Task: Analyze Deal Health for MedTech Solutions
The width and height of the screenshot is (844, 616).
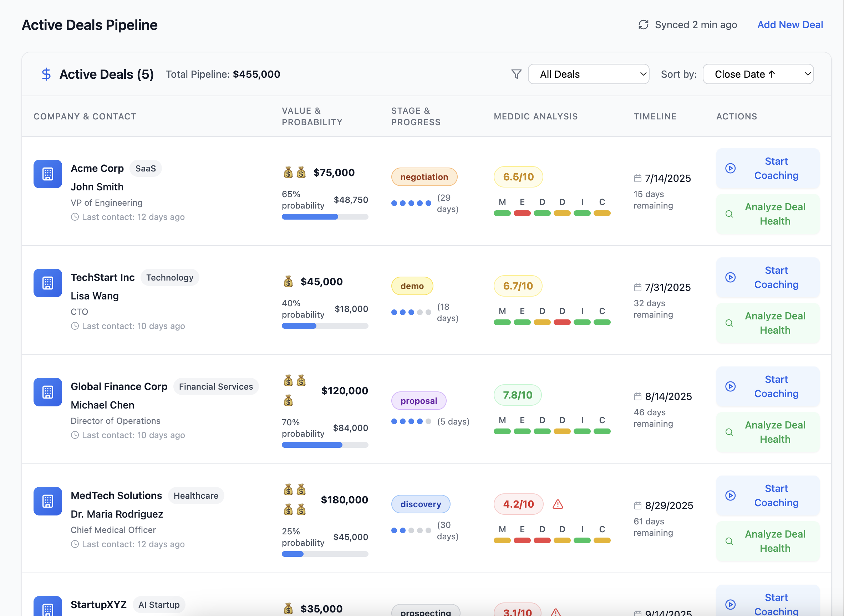Action: [768, 541]
